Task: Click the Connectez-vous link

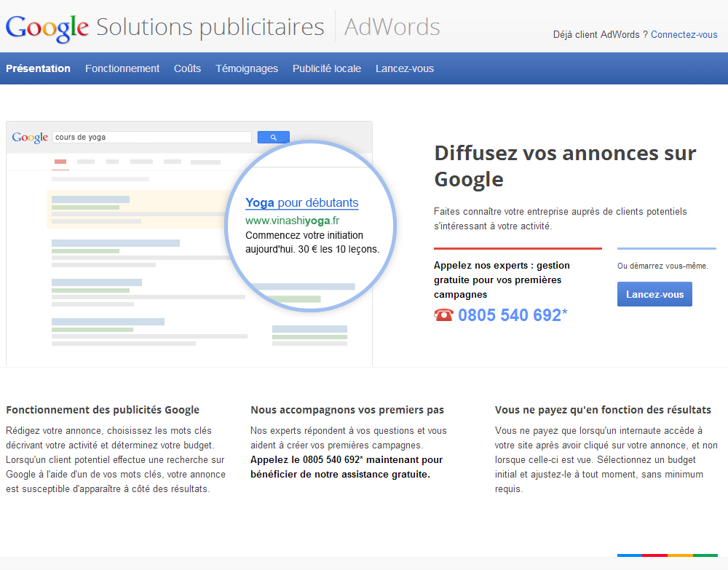Action: coord(684,34)
